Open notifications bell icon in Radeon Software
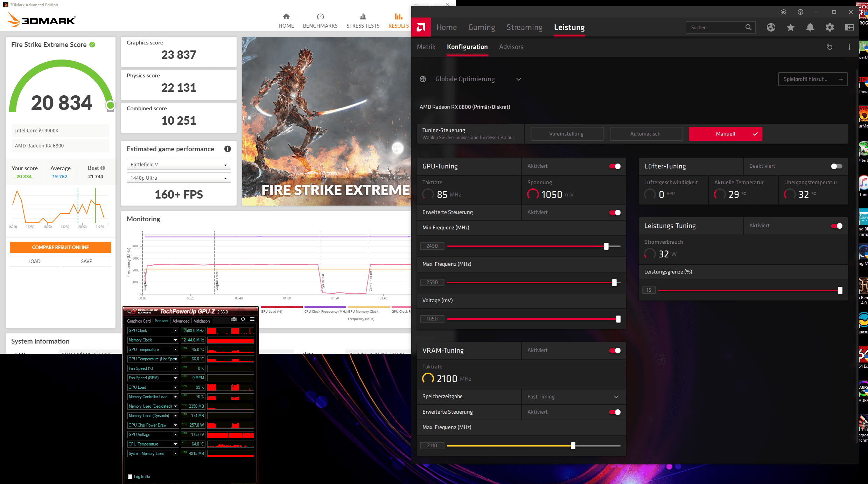868x484 pixels. tap(810, 27)
